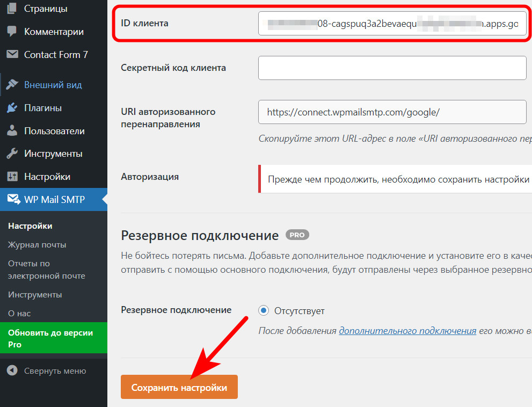Select the Отсутствует radio button
The height and width of the screenshot is (407, 532).
point(264,310)
